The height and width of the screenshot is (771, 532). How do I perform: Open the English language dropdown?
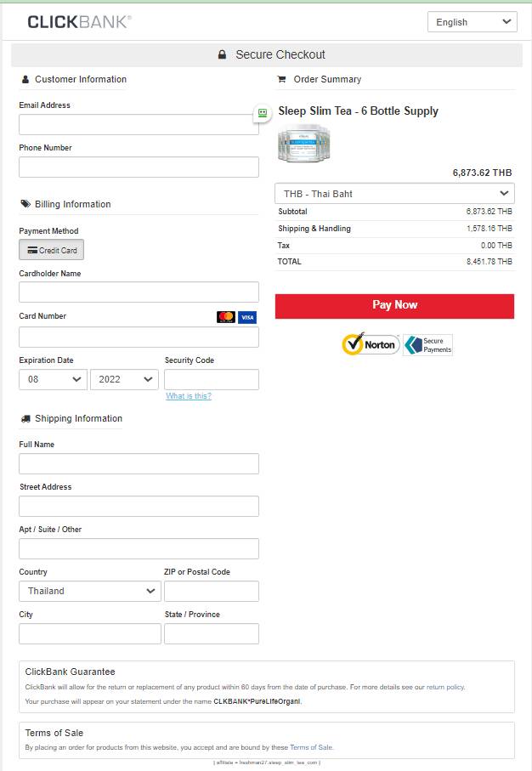pos(472,22)
